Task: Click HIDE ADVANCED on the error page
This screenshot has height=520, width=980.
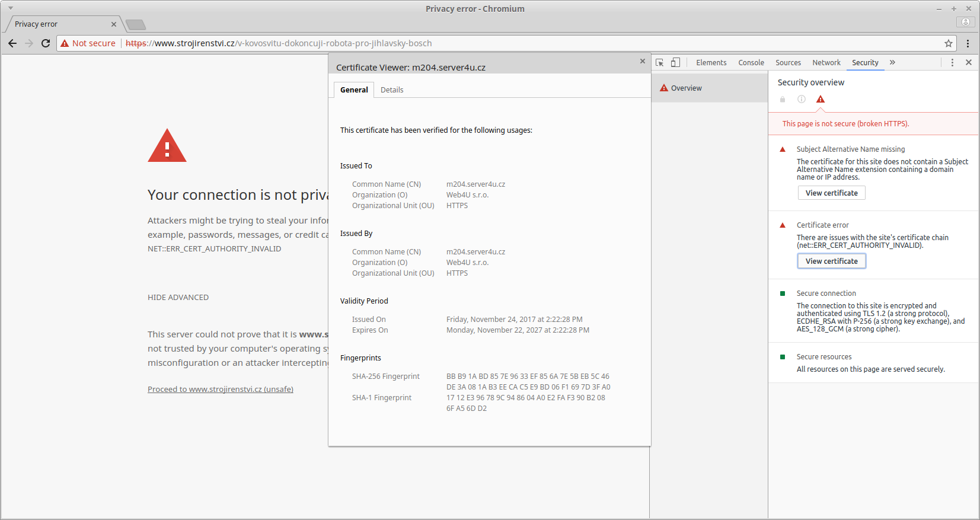Action: click(x=178, y=298)
